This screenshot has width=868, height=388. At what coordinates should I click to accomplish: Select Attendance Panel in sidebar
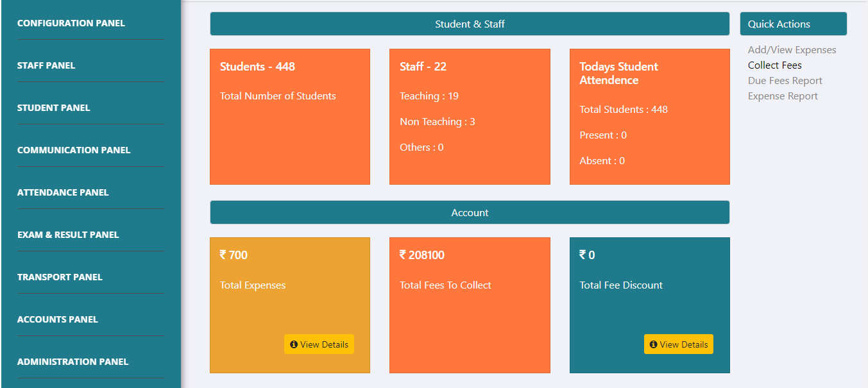[x=63, y=192]
